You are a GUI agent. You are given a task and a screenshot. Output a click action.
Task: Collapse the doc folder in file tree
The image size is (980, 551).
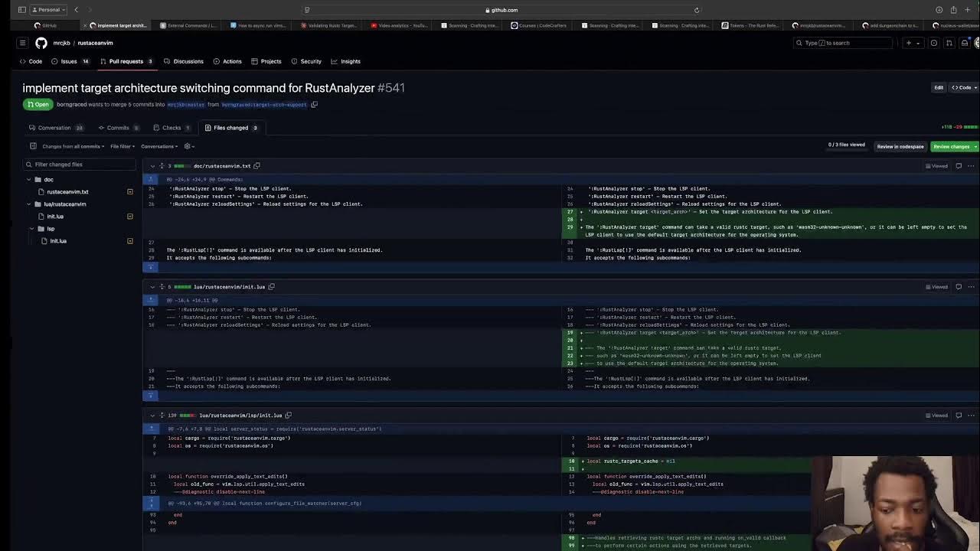[x=29, y=179]
